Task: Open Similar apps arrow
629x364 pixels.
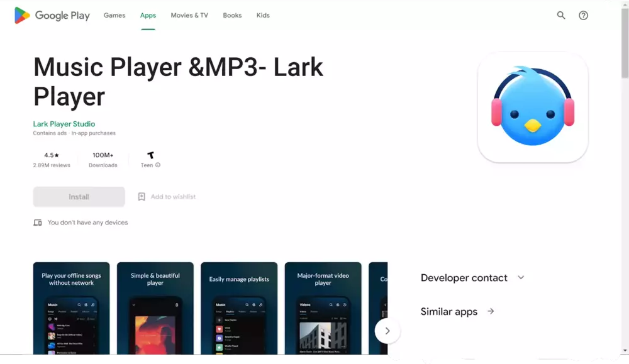Action: (x=491, y=311)
